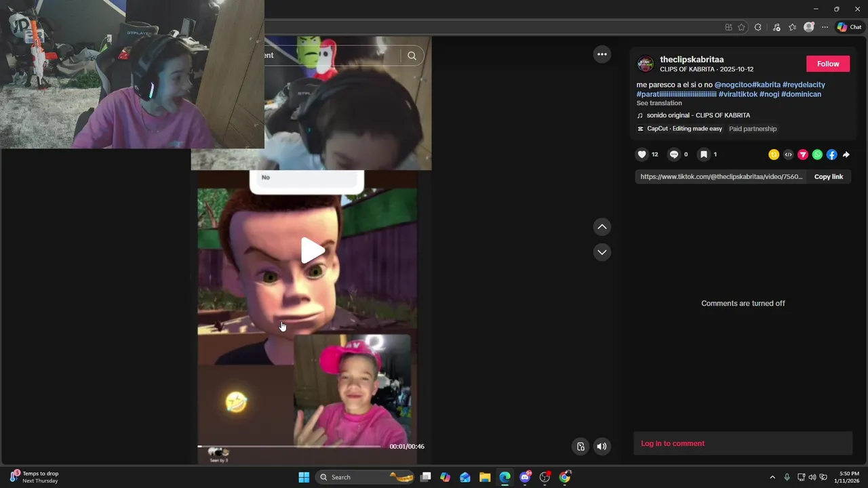Click the TikTok search magnifier icon
868x488 pixels.
pos(412,56)
